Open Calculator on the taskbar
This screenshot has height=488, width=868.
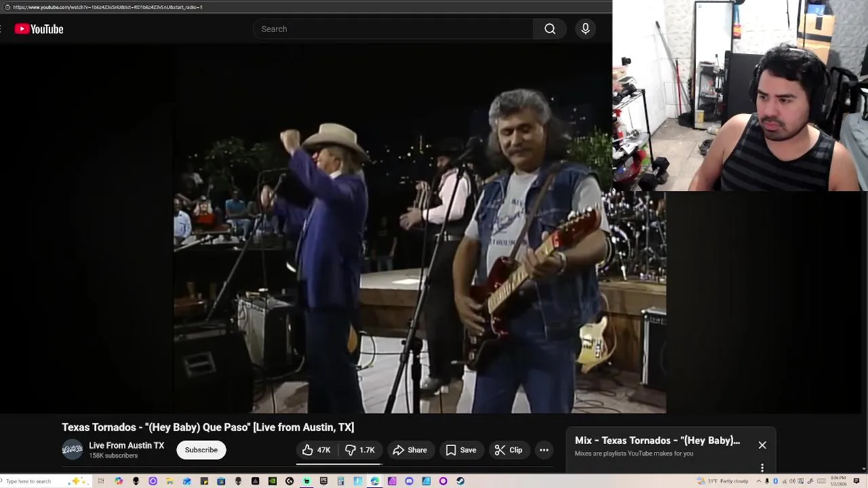340,481
